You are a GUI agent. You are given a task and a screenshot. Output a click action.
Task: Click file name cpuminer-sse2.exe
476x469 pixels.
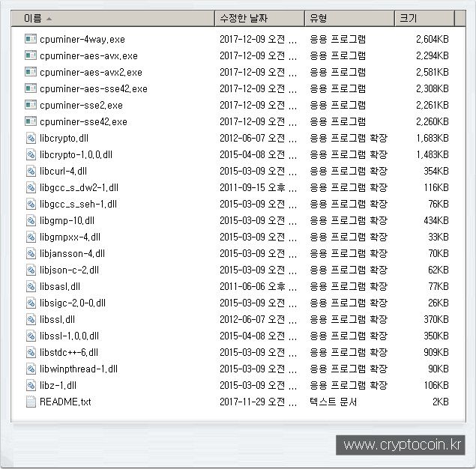click(x=81, y=106)
